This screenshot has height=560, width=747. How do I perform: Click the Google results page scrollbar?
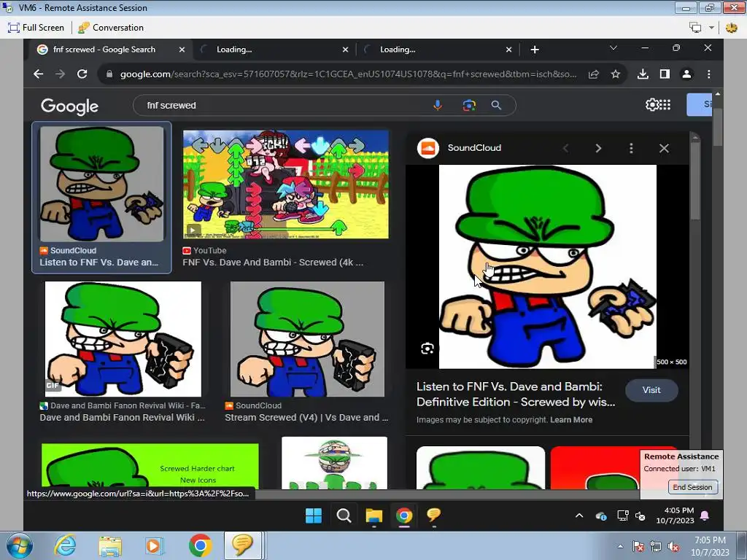click(718, 127)
